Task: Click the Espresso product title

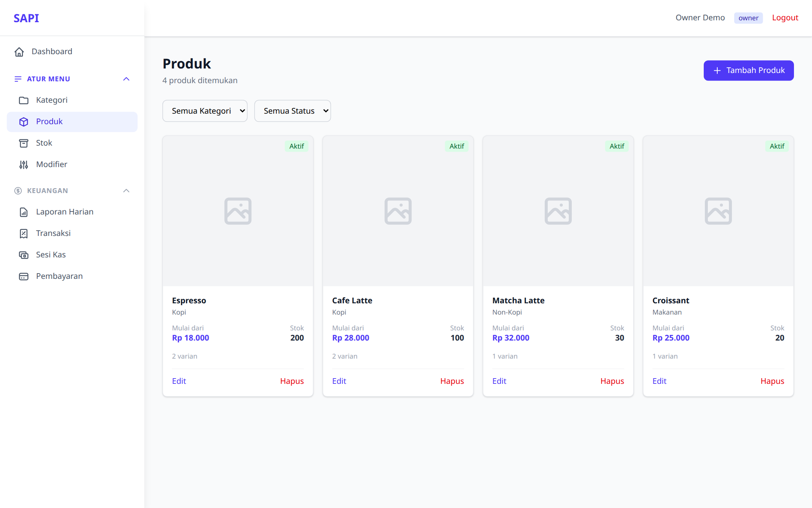Action: pyautogui.click(x=189, y=301)
